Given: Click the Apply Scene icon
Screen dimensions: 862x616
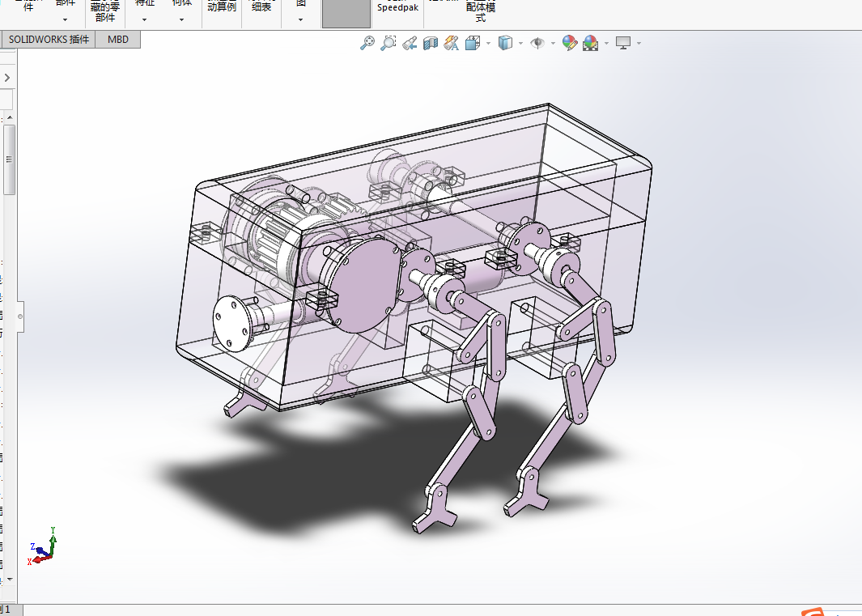Looking at the screenshot, I should pos(590,43).
